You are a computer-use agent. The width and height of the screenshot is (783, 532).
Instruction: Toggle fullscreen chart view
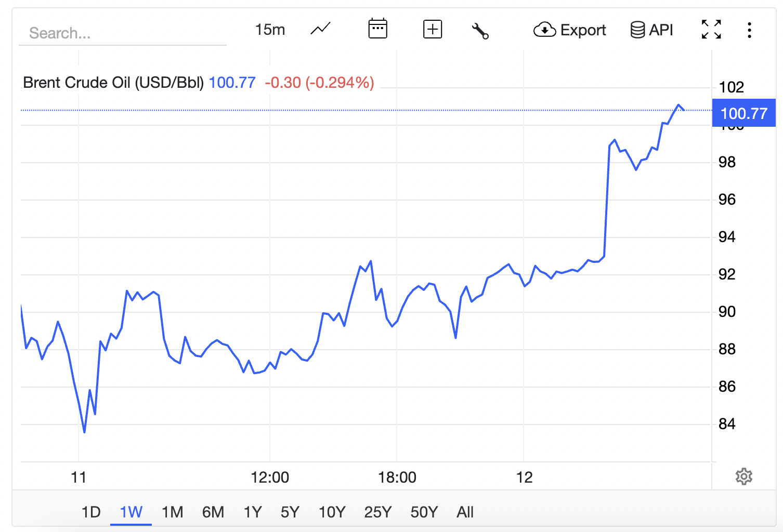711,30
